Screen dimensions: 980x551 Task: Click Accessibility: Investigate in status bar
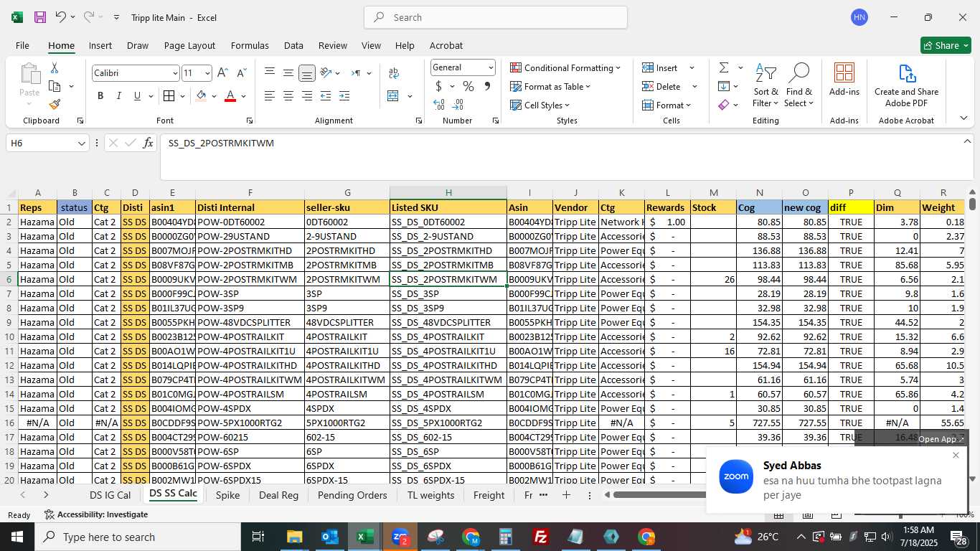point(96,514)
